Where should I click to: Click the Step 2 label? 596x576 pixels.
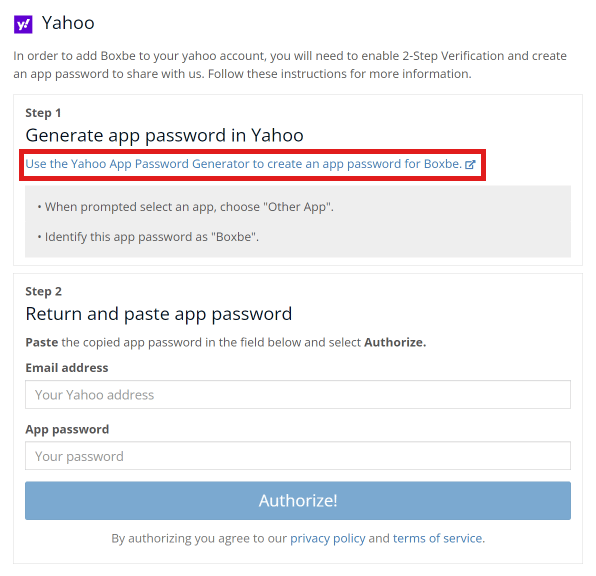point(43,291)
